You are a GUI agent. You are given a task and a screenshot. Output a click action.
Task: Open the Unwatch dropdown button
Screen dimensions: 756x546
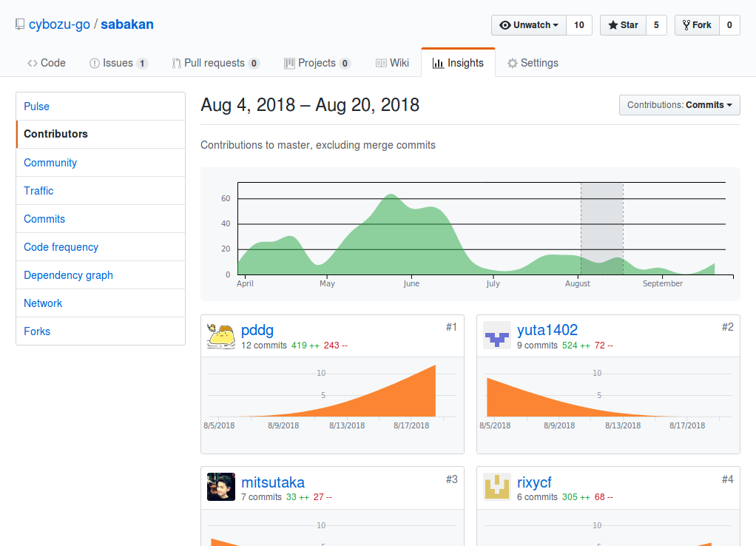coord(529,25)
